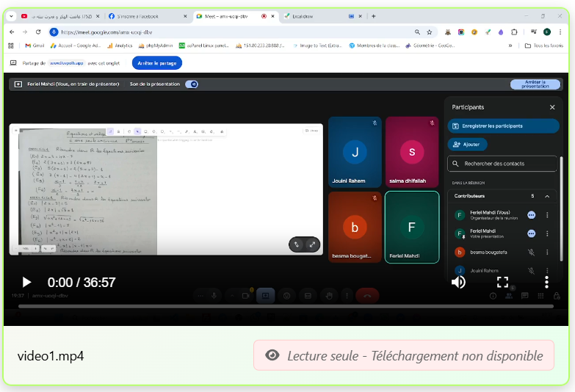This screenshot has width=575, height=392.
Task: Click the video progress bar
Action: tap(286, 305)
